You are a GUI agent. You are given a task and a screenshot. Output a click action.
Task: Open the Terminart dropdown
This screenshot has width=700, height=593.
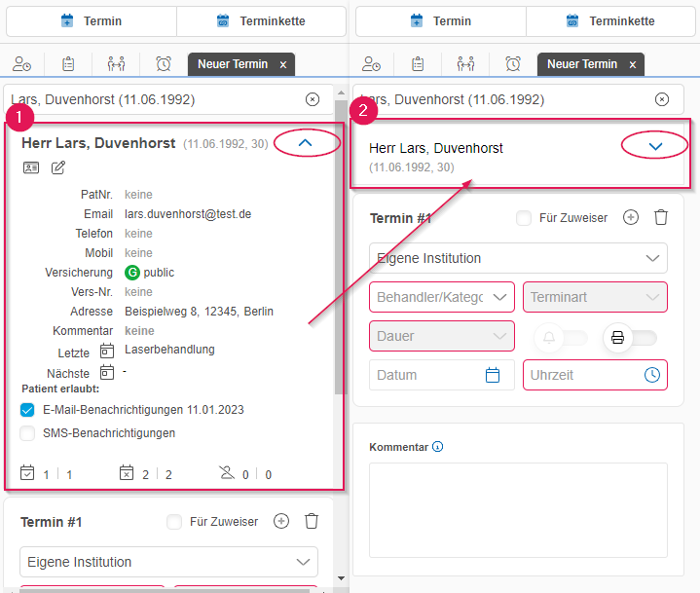595,297
